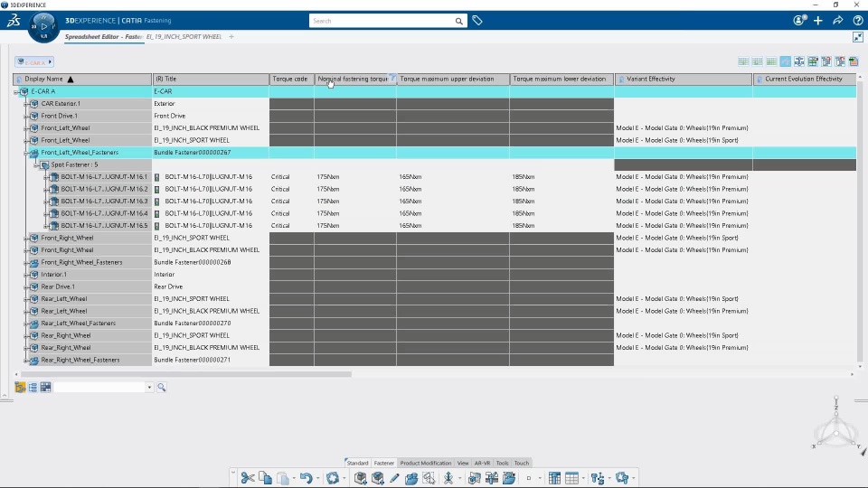868x488 pixels.
Task: Click the blue folder-with-people icon in the toolbar
Action: point(411,478)
